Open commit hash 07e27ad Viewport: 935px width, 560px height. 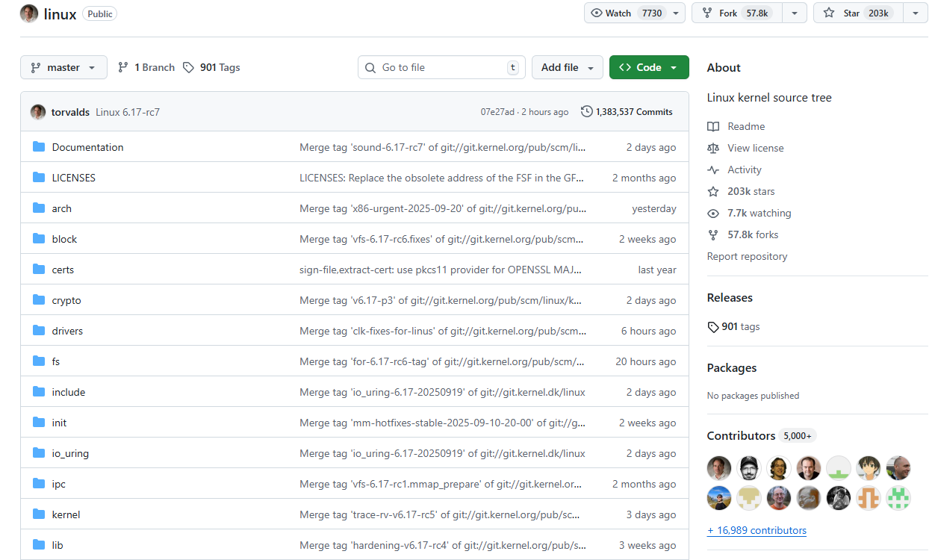coord(497,112)
